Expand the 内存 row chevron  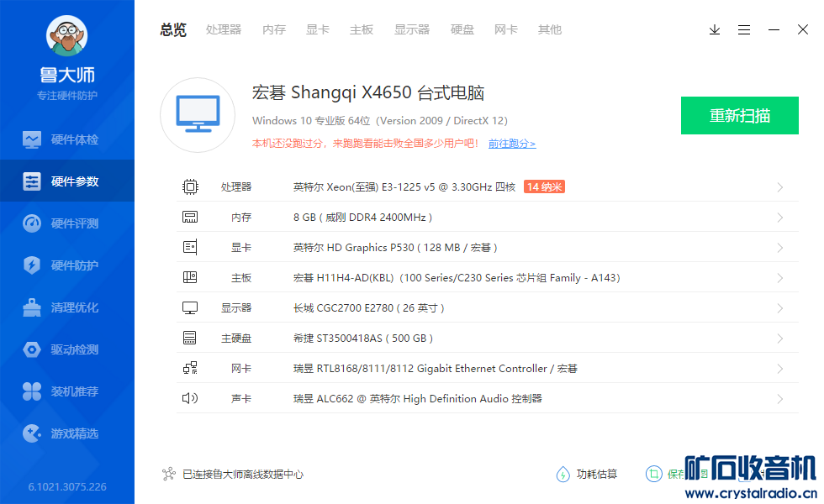780,218
